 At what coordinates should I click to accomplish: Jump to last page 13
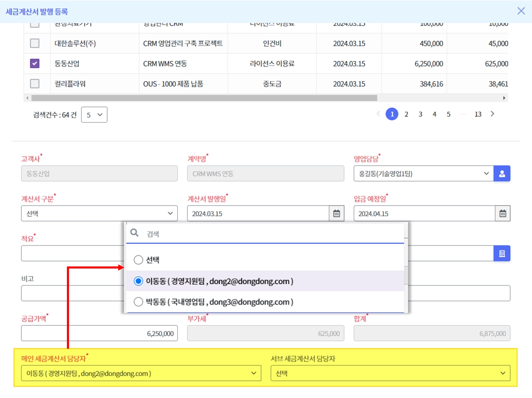(478, 114)
